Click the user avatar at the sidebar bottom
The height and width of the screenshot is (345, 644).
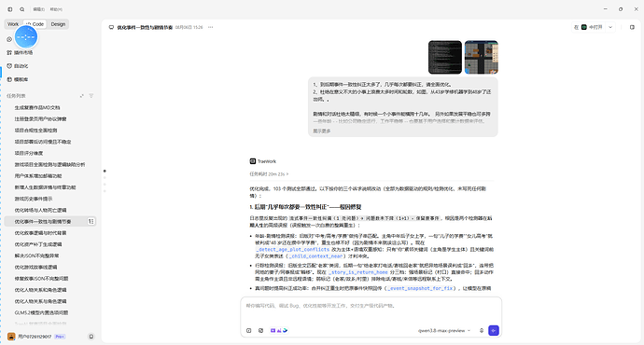tap(11, 337)
